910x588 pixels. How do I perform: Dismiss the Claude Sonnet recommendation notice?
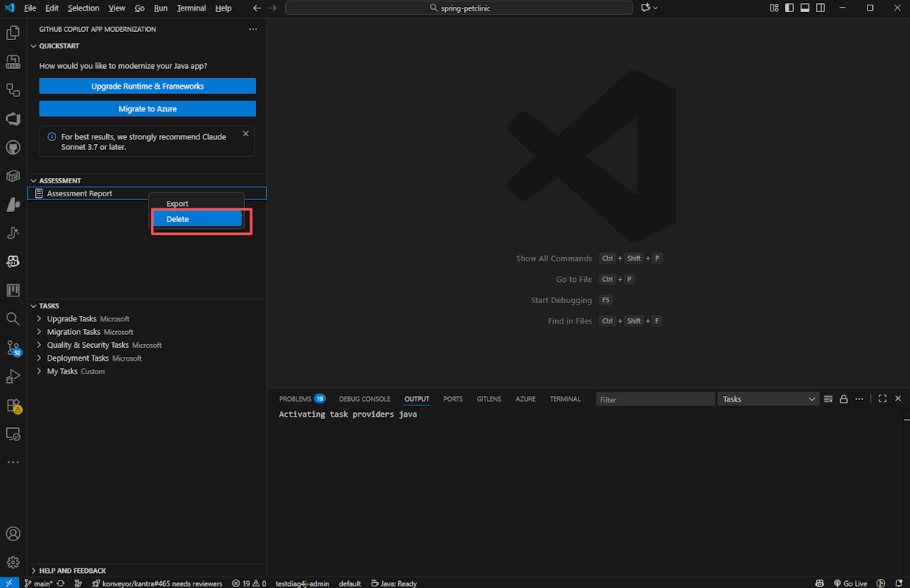coord(246,134)
